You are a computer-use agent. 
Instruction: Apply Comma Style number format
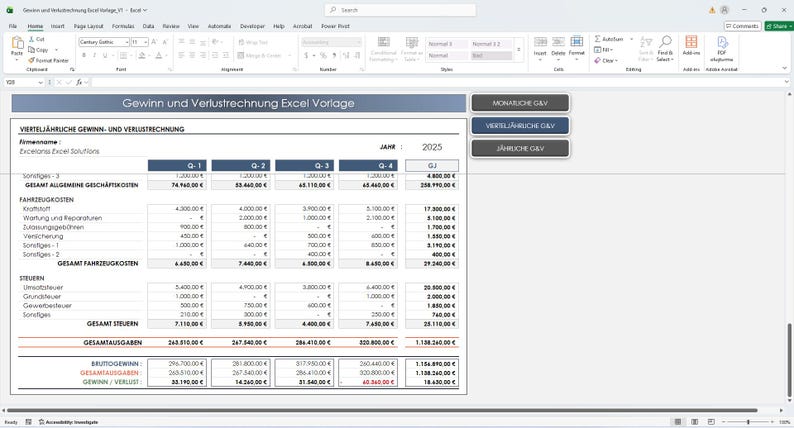click(x=334, y=55)
